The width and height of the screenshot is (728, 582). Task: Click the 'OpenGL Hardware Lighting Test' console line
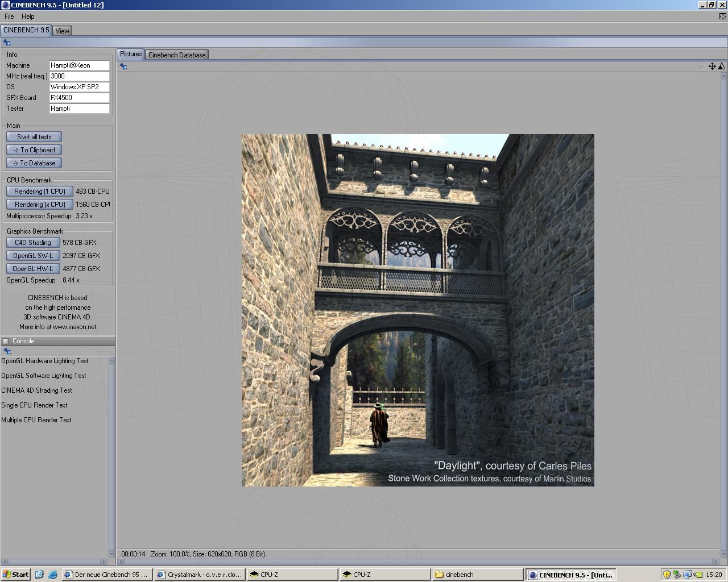(45, 361)
